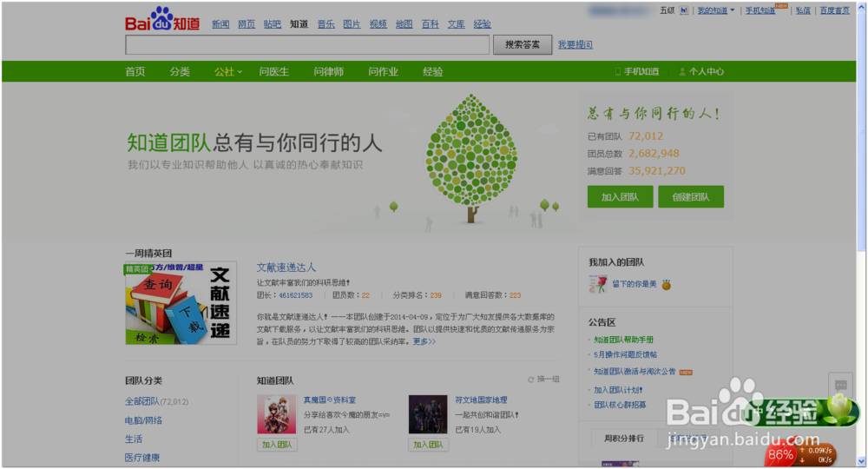Expand the 公社 dropdown in green navigation
868x469 pixels.
(x=228, y=71)
